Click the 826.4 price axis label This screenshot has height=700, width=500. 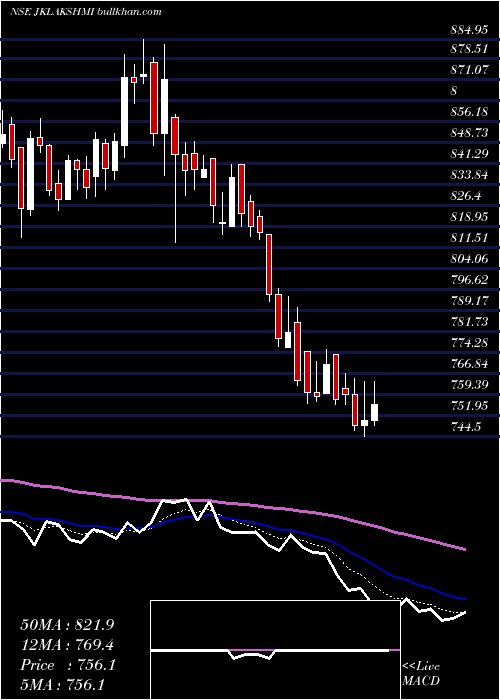(x=466, y=196)
